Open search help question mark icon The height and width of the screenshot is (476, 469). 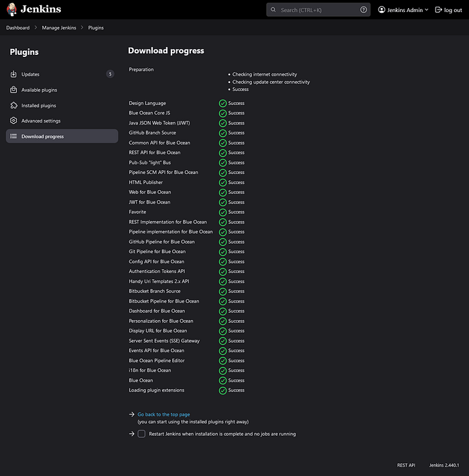pyautogui.click(x=363, y=10)
